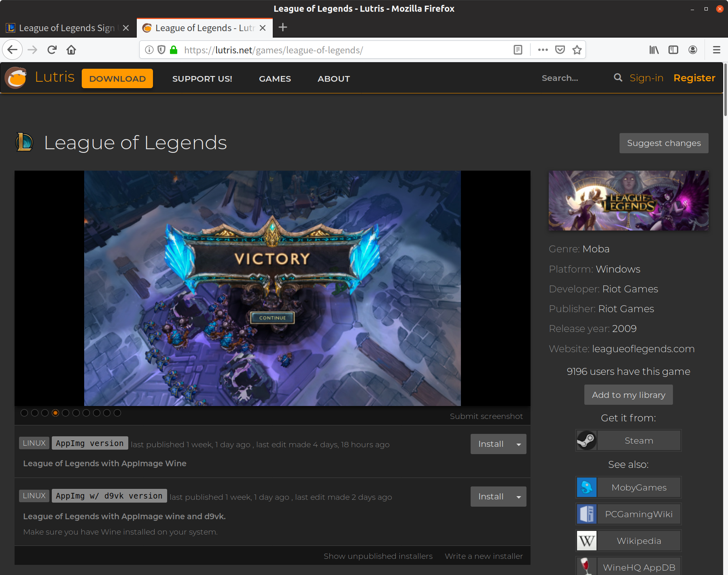Click the Add to my library button
The width and height of the screenshot is (728, 575).
point(628,395)
